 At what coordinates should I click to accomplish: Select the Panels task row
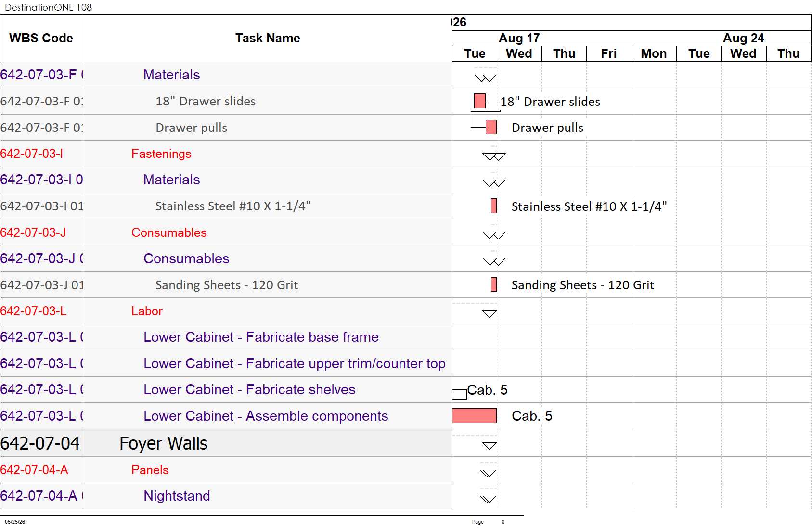click(226, 470)
